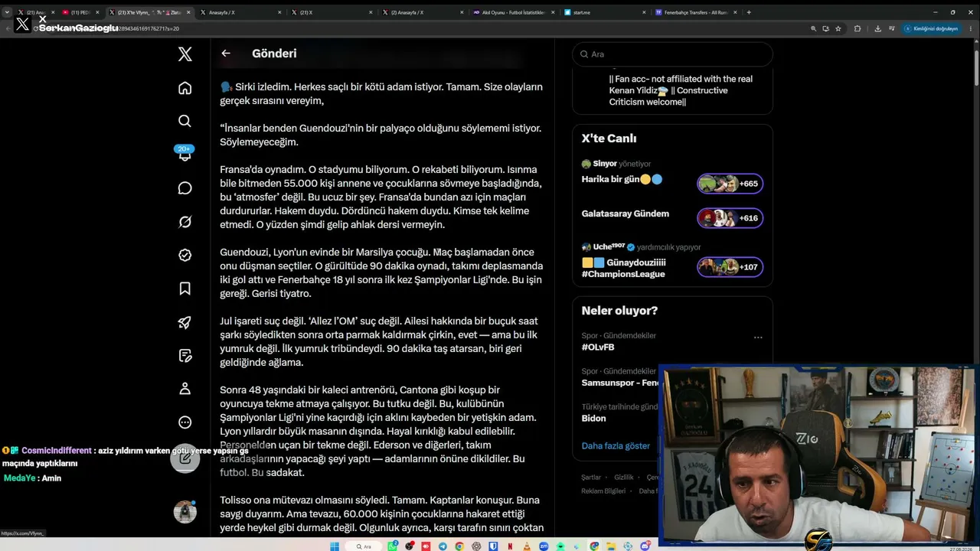Open the Bidon trending topic
The width and height of the screenshot is (980, 551).
594,419
